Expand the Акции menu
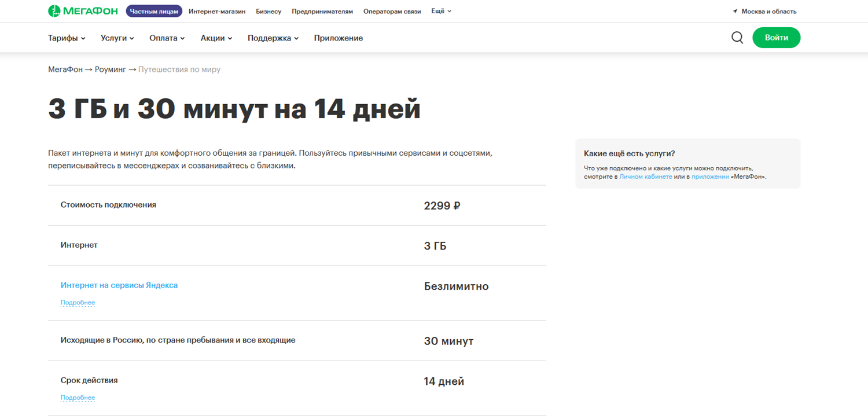Image resolution: width=868 pixels, height=419 pixels. pos(216,38)
